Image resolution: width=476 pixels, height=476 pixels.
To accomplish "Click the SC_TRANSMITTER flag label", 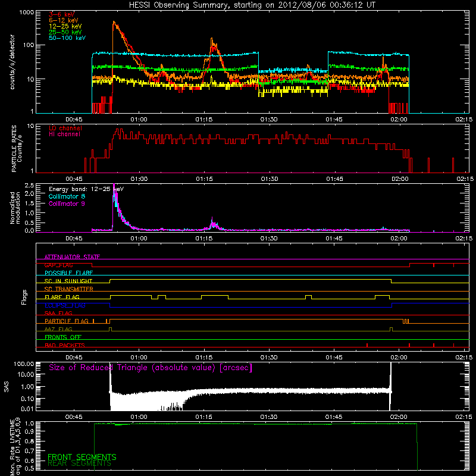I will 69,289.
